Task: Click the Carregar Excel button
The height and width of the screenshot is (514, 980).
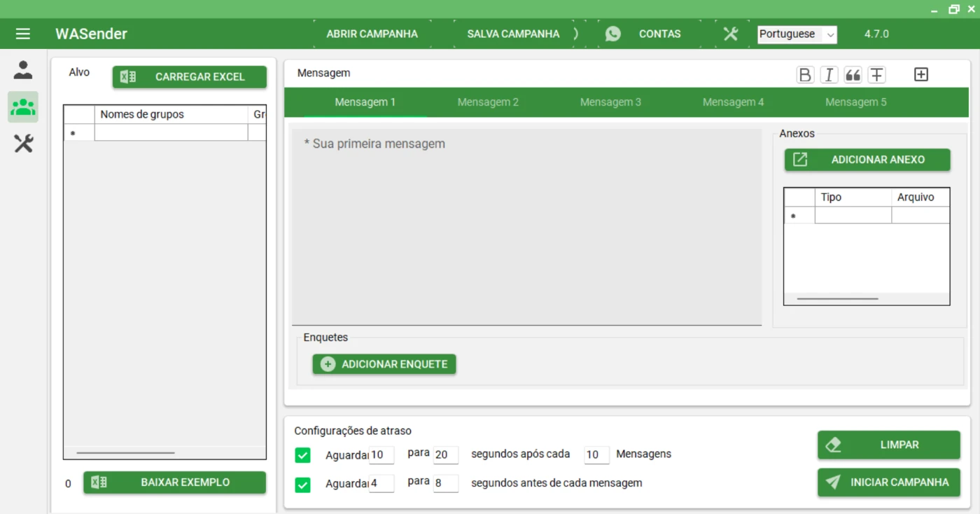Action: click(190, 77)
